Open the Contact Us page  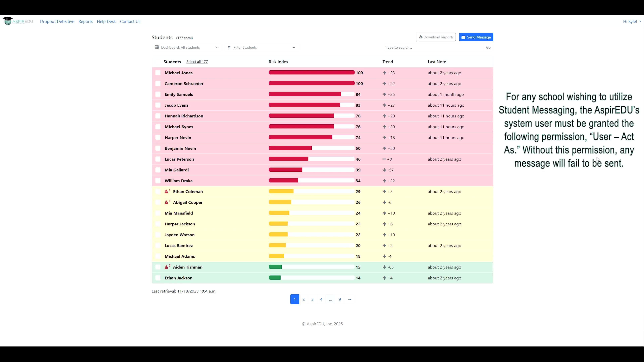click(130, 21)
